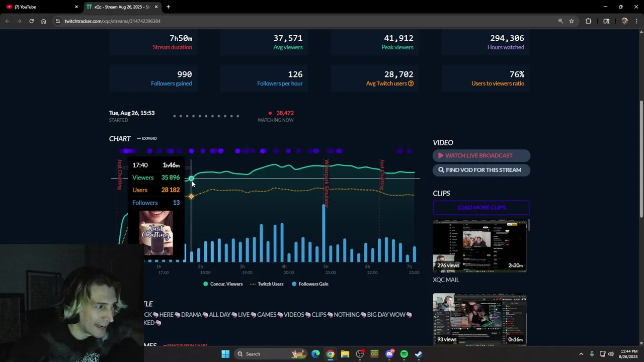Viewport: 644px width, 362px height.
Task: Open the green infinity game icon on taskbar
Action: [374, 354]
